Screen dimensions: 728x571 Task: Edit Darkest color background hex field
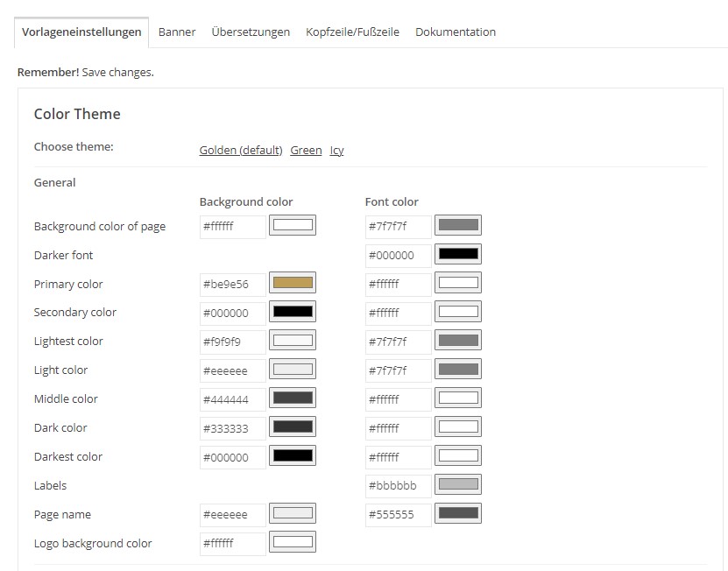click(x=233, y=457)
